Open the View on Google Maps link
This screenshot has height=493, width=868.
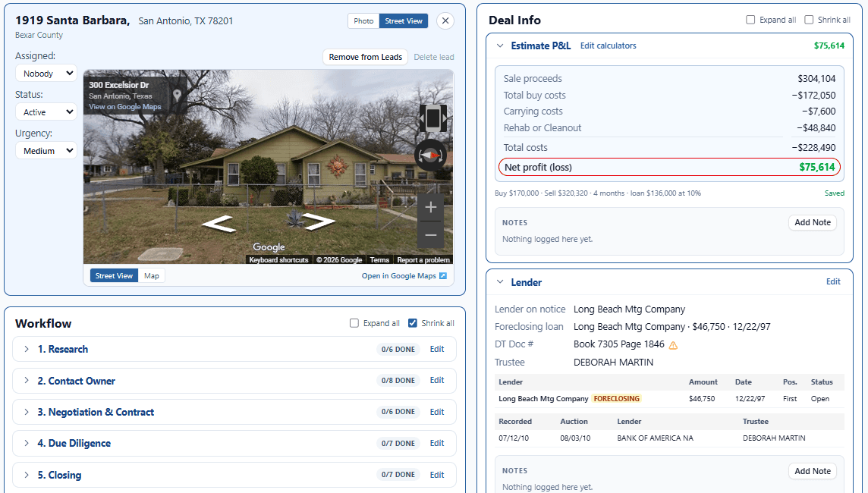point(125,107)
